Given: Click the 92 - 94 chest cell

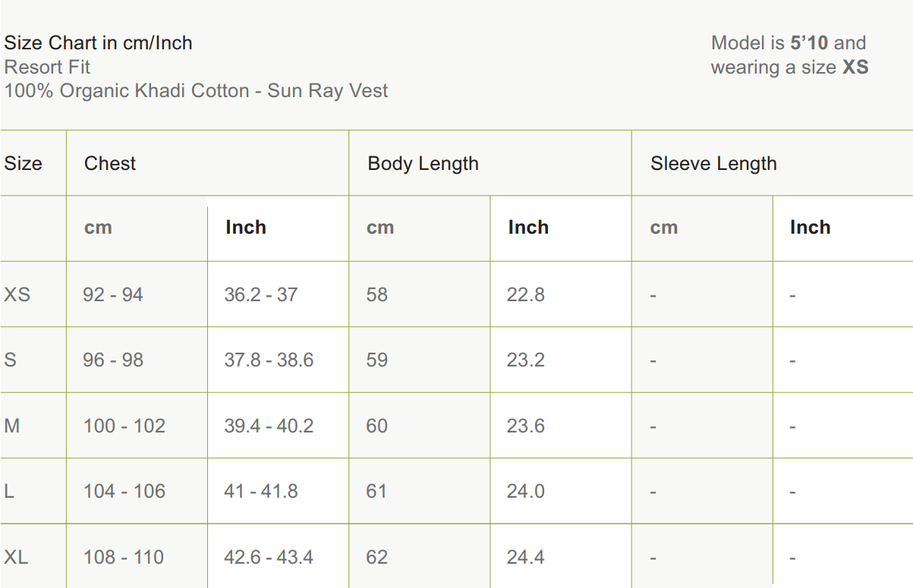Looking at the screenshot, I should coord(113,294).
